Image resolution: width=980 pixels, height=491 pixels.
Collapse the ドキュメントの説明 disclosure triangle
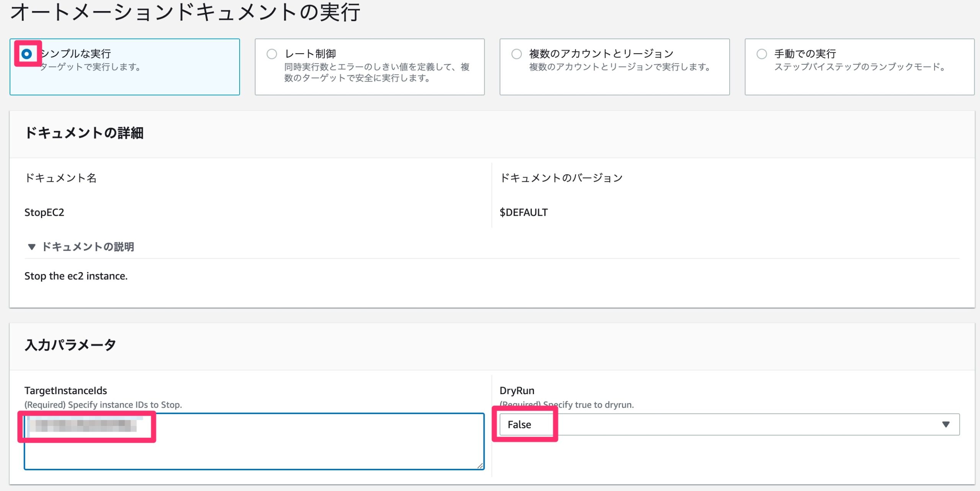pyautogui.click(x=32, y=247)
